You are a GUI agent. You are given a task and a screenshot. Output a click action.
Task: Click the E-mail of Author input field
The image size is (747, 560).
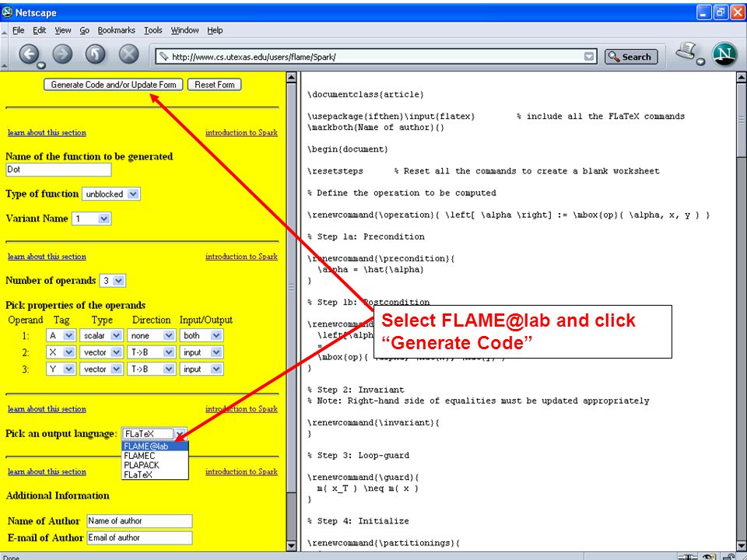[x=139, y=537]
